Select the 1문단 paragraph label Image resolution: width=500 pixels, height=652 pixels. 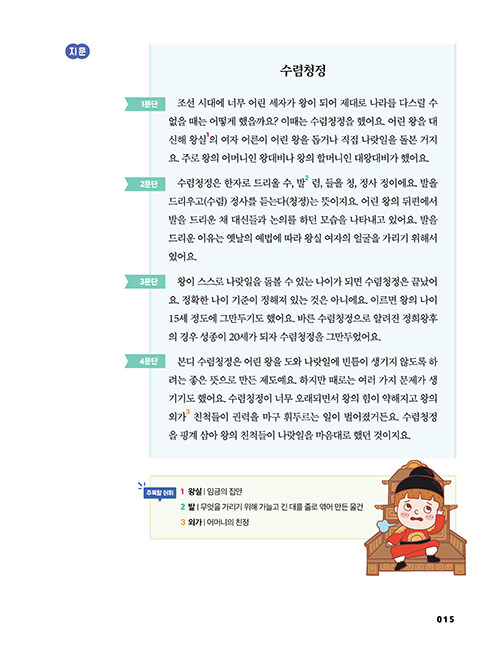point(145,104)
